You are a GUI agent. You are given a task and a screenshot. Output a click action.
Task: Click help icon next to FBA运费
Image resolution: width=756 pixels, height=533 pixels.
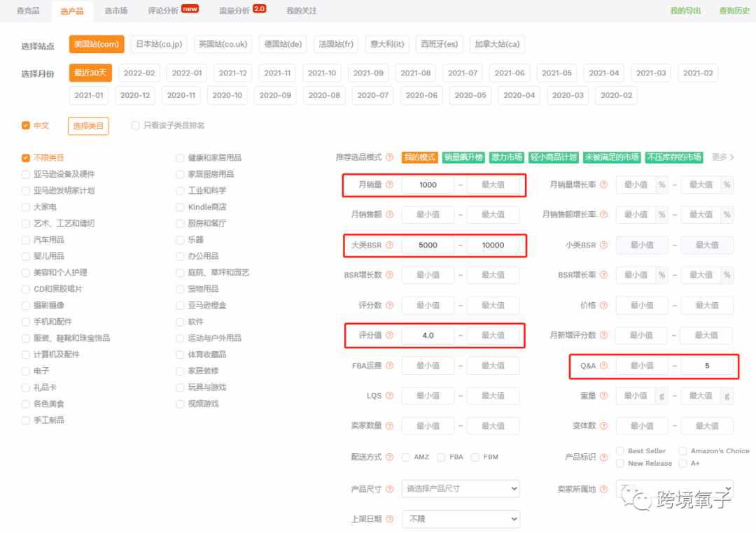pyautogui.click(x=390, y=365)
